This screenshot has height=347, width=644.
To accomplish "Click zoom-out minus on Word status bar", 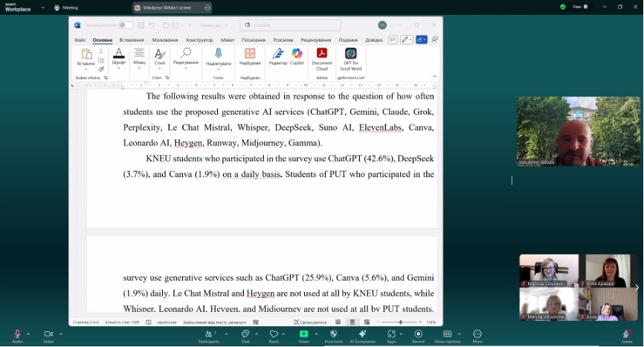I will point(379,322).
